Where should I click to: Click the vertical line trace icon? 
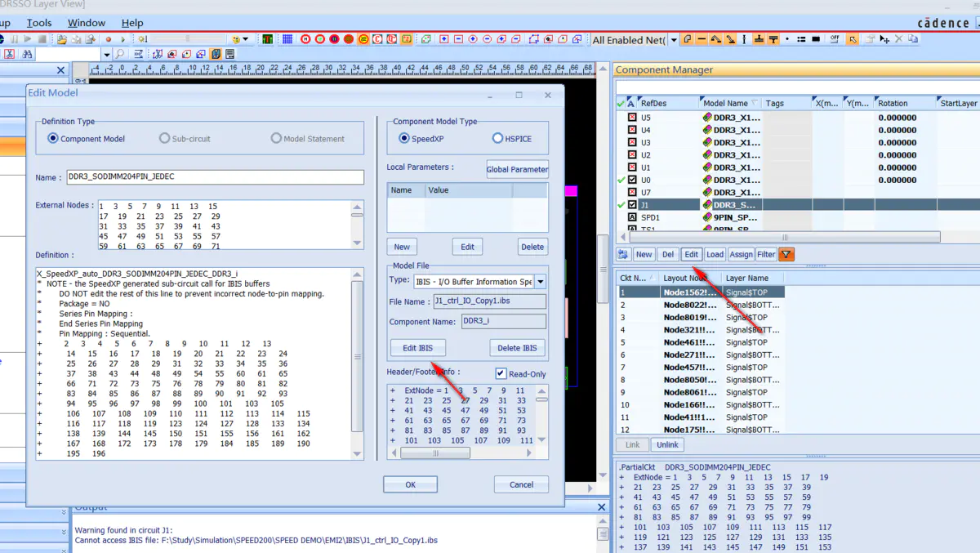coord(744,39)
